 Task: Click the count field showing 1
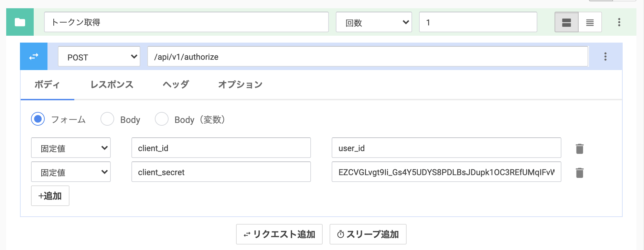[x=478, y=22]
